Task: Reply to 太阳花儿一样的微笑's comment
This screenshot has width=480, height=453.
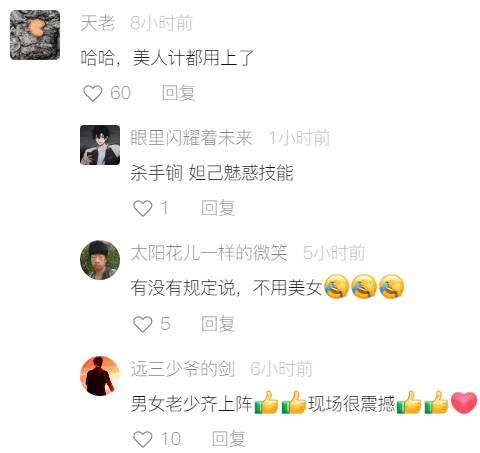Action: [x=218, y=324]
